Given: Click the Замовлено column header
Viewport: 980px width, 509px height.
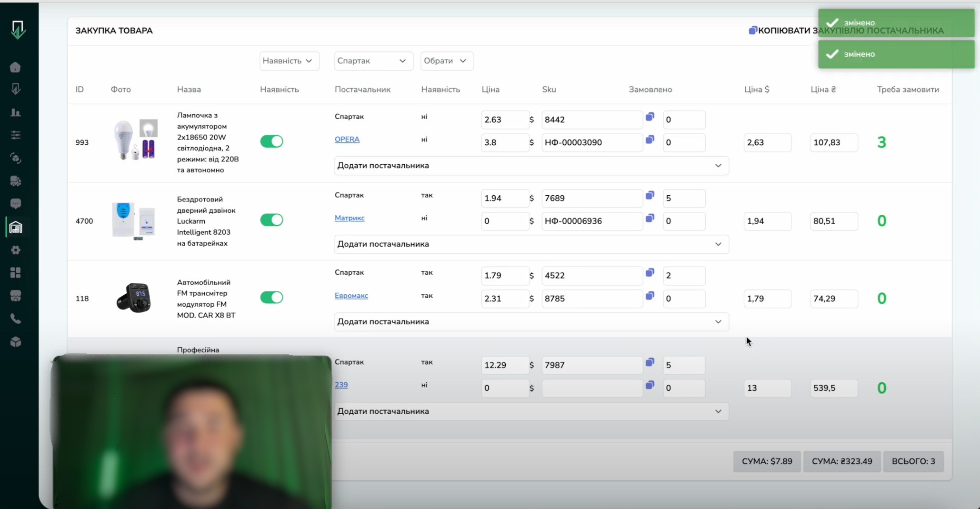Looking at the screenshot, I should click(x=650, y=90).
